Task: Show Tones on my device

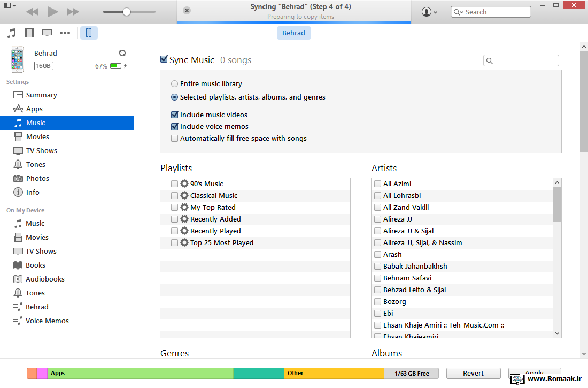Action: (67, 293)
